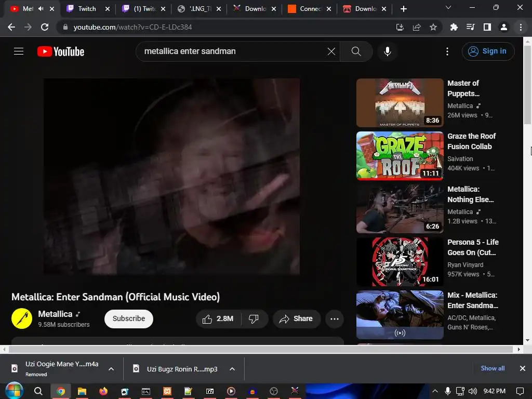Open Chrome's three-dot menu
532x399 pixels.
click(x=521, y=27)
